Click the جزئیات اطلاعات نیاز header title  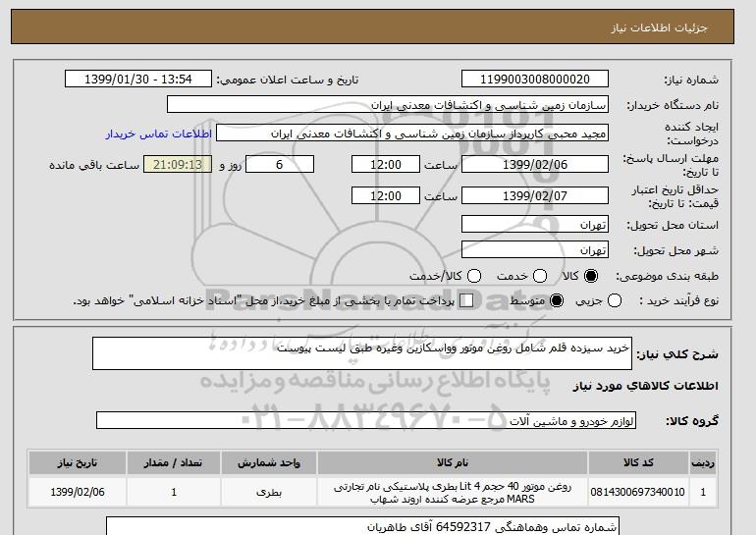(x=659, y=27)
